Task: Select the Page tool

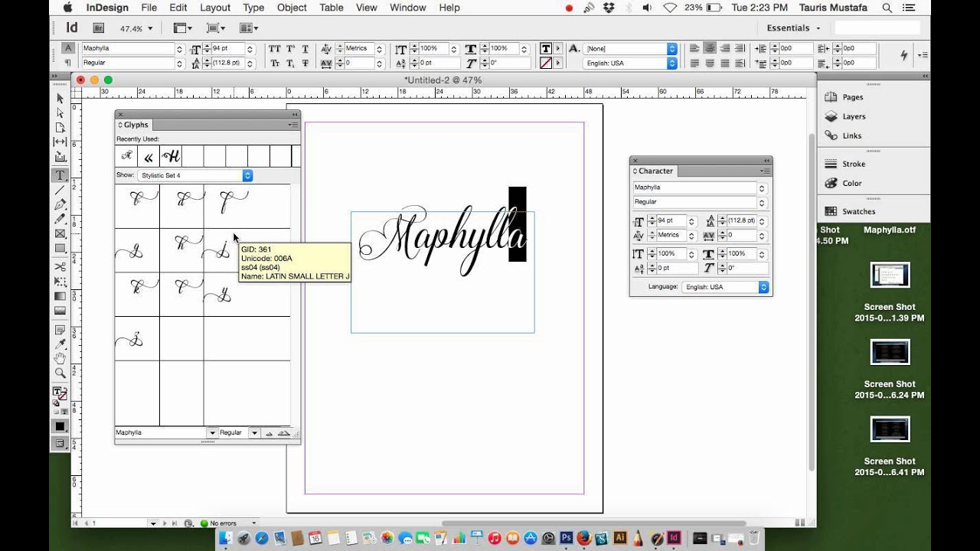Action: tap(60, 127)
